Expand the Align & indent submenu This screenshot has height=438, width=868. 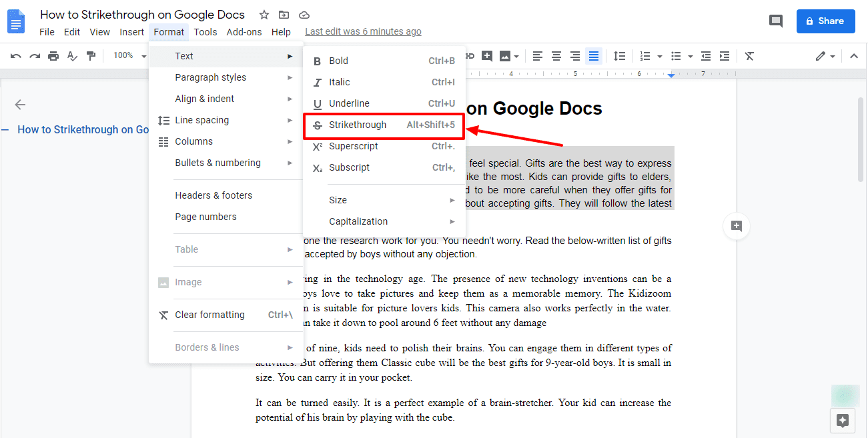click(x=226, y=99)
